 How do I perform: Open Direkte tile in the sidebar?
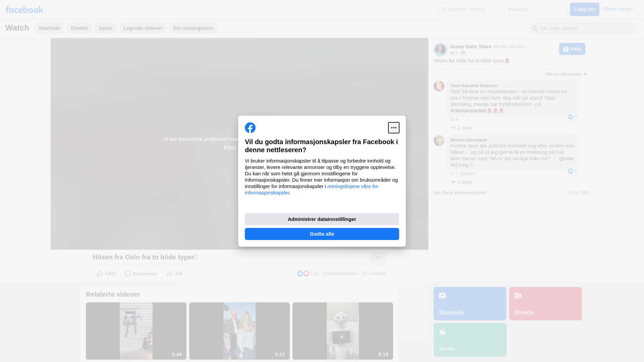point(545,304)
